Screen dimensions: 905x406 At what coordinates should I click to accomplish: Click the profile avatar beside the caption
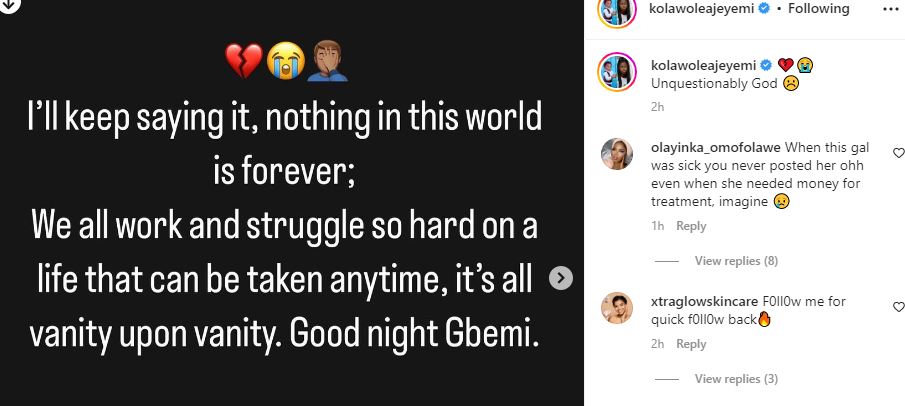point(617,73)
